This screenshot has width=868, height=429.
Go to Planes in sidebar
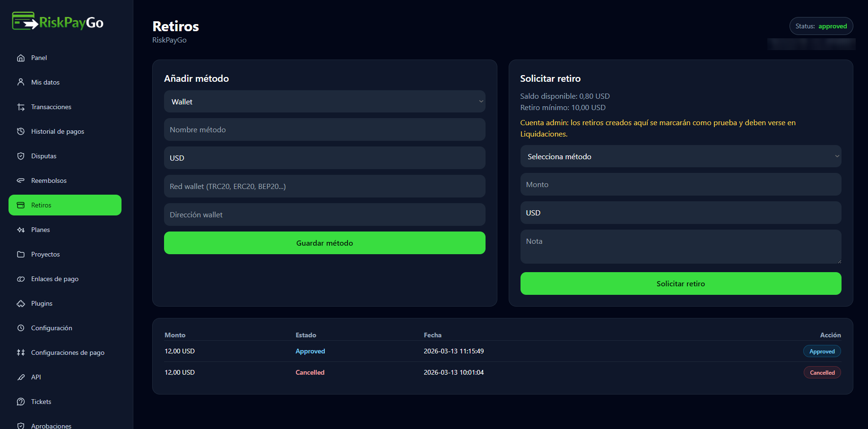click(x=41, y=230)
